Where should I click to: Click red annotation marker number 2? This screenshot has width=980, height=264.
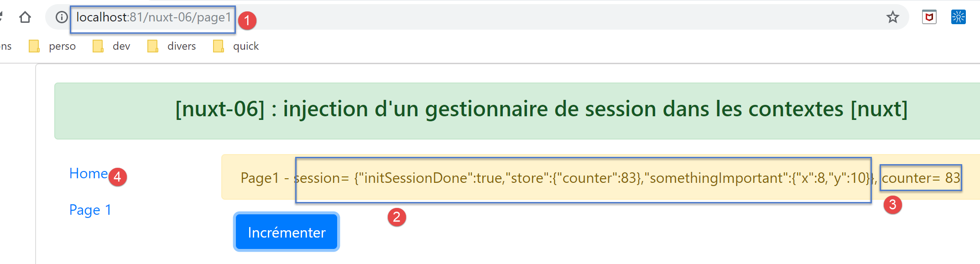pos(396,217)
